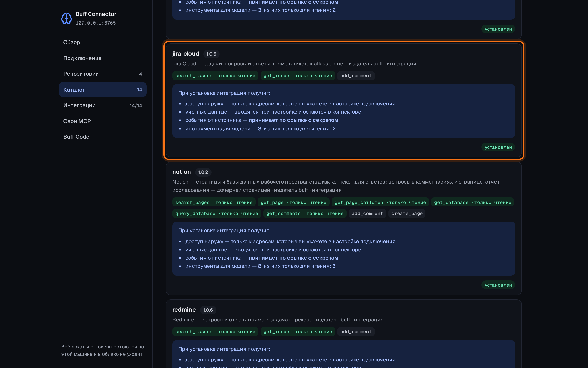Open Интеграции in the sidebar
Viewport: 588px width, 368px height.
pos(102,105)
